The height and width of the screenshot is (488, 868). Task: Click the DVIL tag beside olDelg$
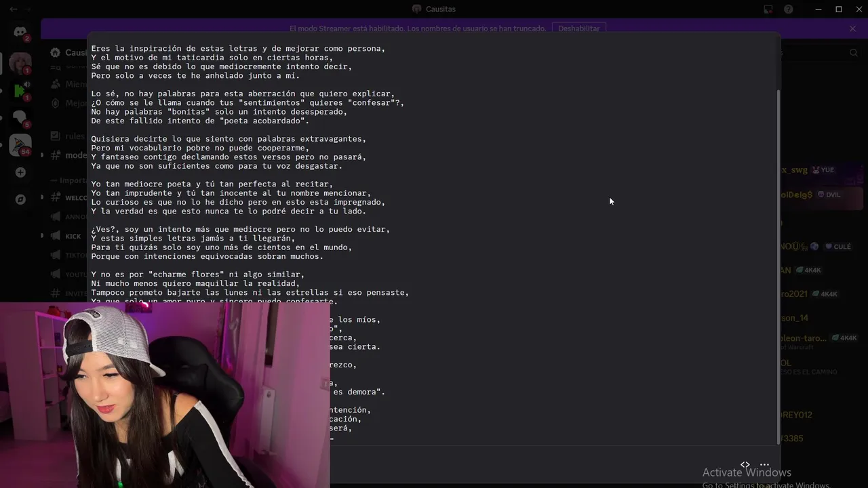829,195
